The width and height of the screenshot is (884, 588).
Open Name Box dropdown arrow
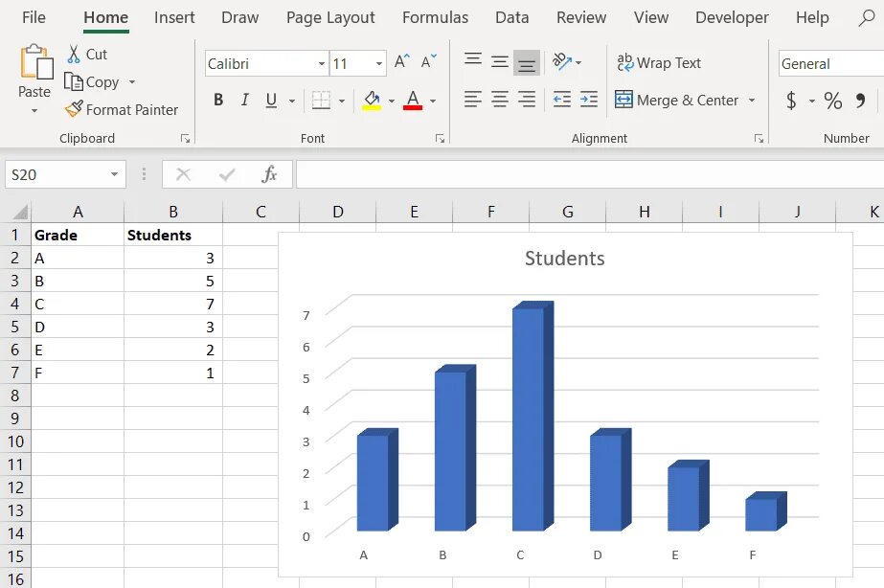pyautogui.click(x=114, y=174)
